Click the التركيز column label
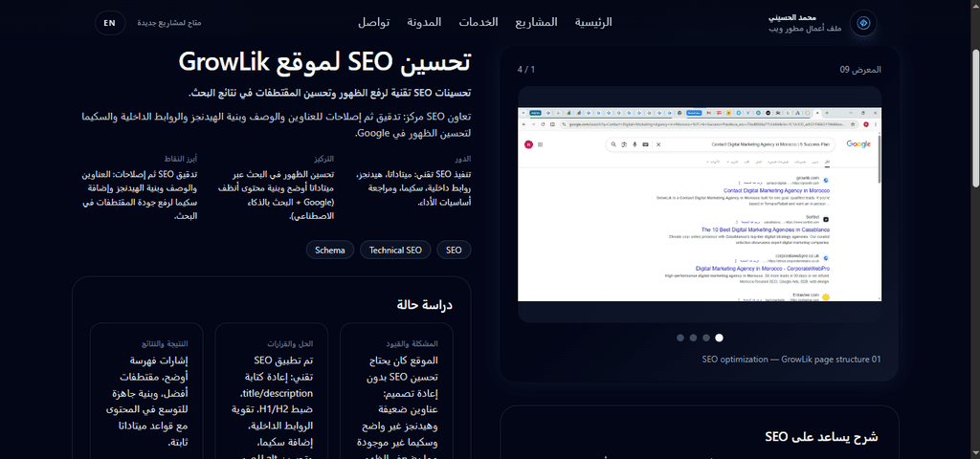Image resolution: width=980 pixels, height=459 pixels. click(x=323, y=160)
